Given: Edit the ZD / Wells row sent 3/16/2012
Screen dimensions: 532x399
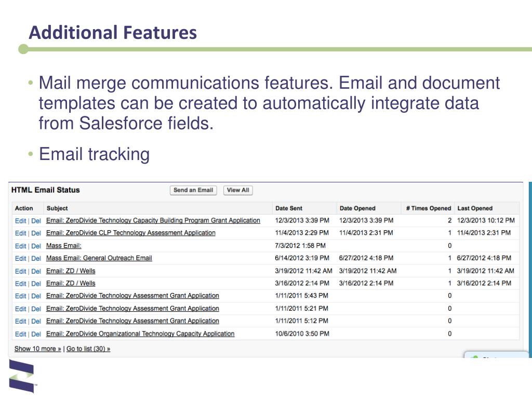Looking at the screenshot, I should coord(20,284).
